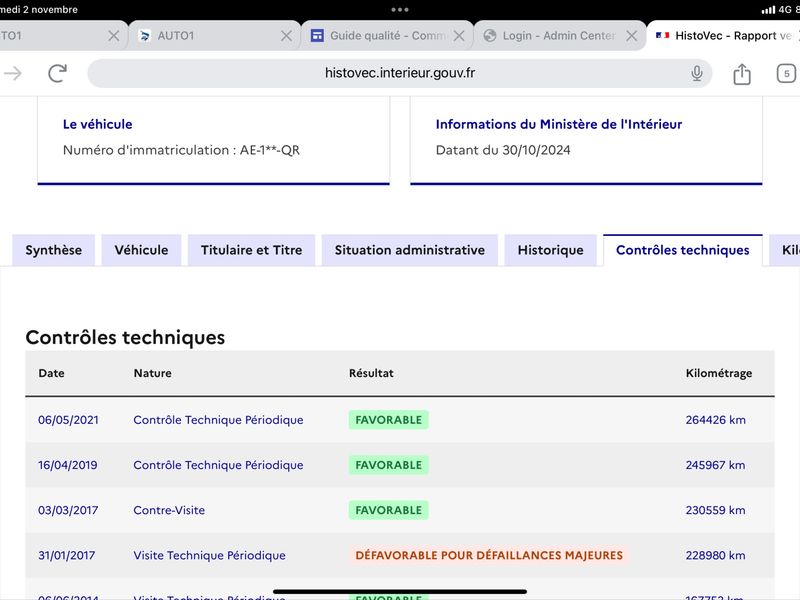Click FAVORABLE badge on 03/03/2017 row
The width and height of the screenshot is (800, 600).
point(389,510)
